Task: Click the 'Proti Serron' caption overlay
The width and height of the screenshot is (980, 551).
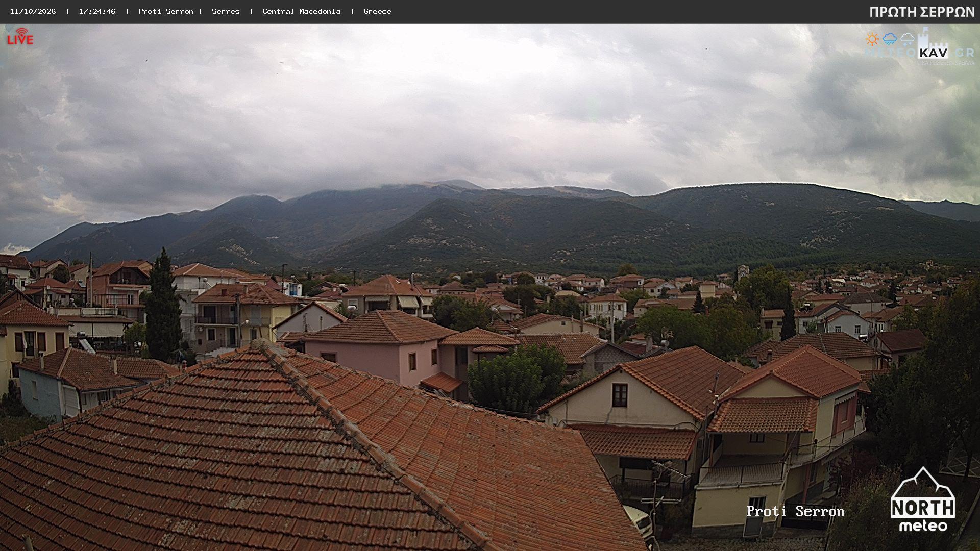Action: click(796, 512)
